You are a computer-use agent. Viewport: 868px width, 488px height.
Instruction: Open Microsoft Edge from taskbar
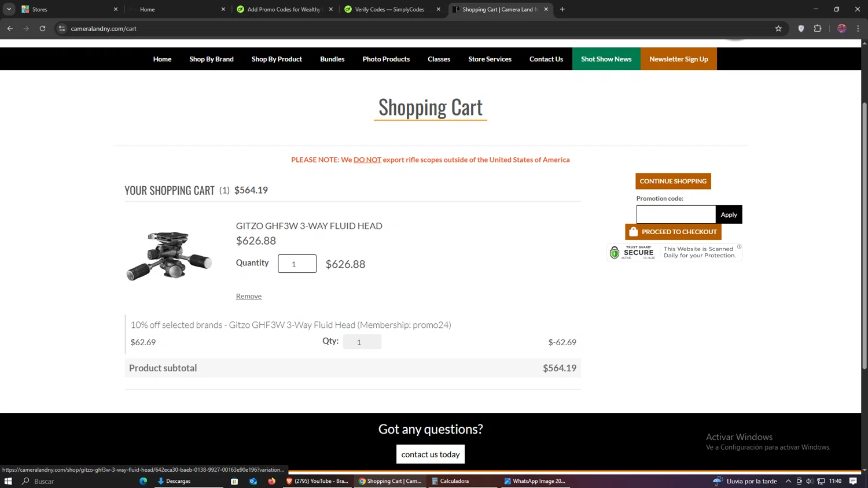143,481
